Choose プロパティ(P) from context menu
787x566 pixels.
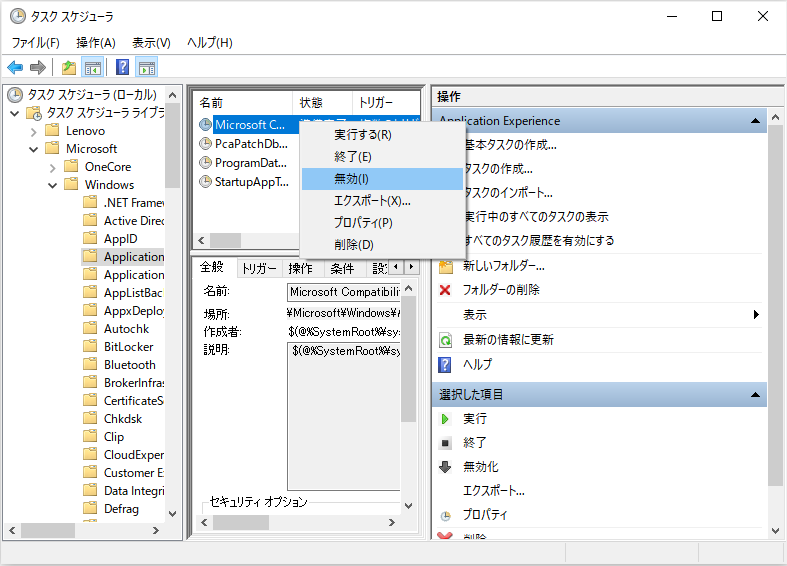click(x=382, y=222)
